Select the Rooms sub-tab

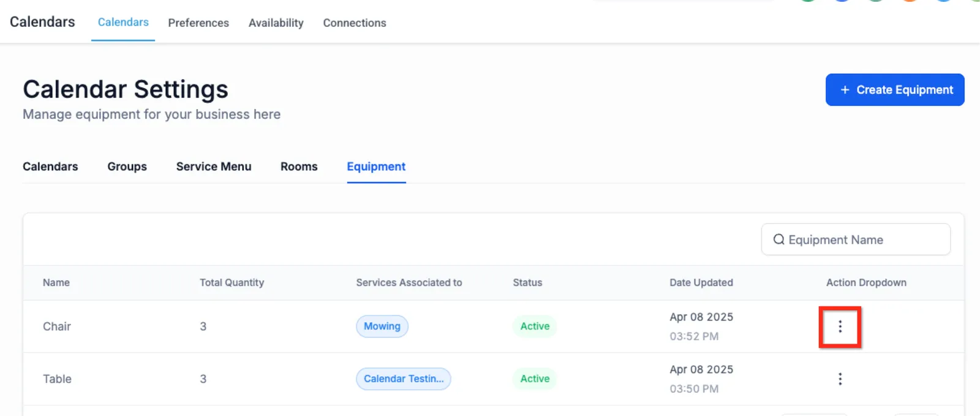[299, 167]
